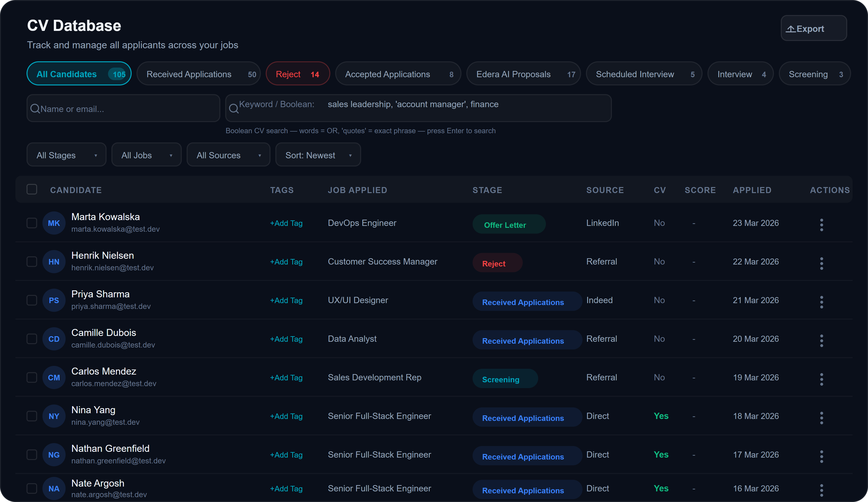This screenshot has height=502, width=868.
Task: Click the job 'DevOps Engineer'
Action: tap(362, 223)
